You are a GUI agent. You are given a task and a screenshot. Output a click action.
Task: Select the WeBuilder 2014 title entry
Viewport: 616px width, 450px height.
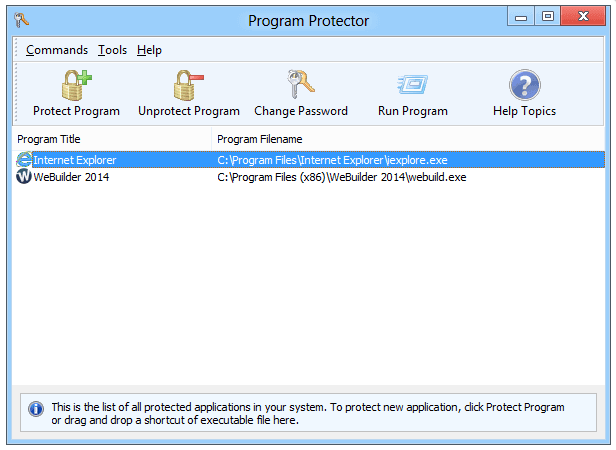point(71,177)
